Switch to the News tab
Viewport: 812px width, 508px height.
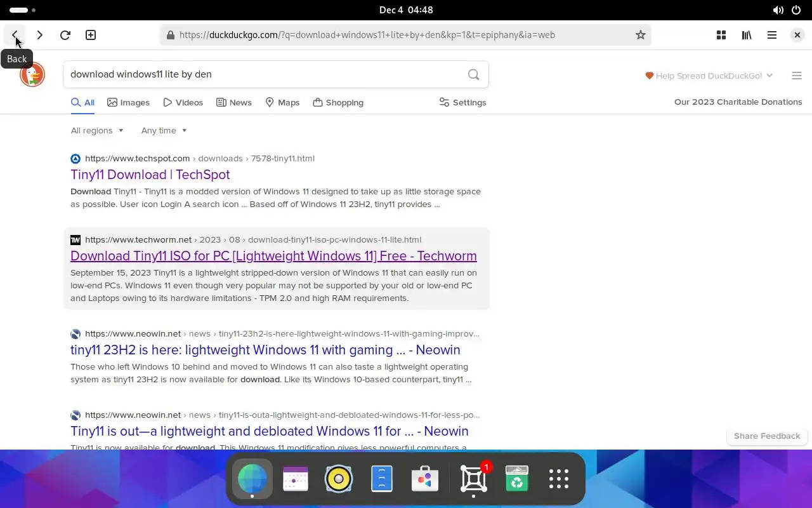coord(234,102)
